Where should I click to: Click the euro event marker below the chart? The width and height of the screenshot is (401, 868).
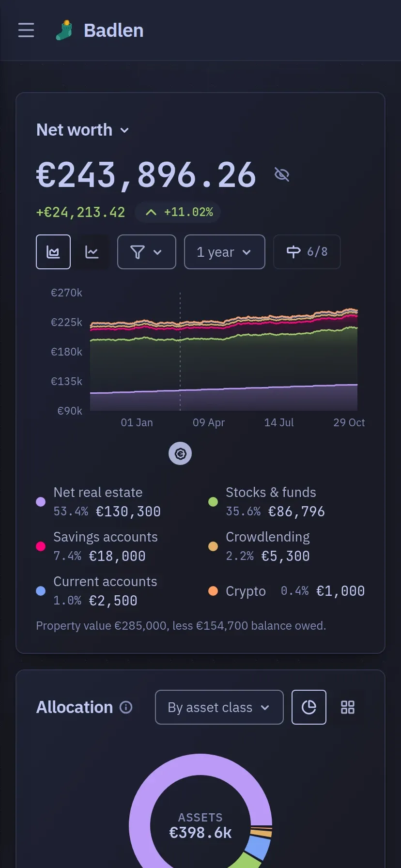[180, 453]
